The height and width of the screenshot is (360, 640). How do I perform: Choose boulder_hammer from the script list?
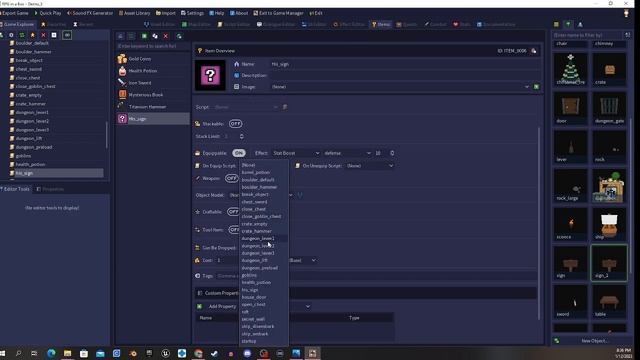click(x=263, y=187)
